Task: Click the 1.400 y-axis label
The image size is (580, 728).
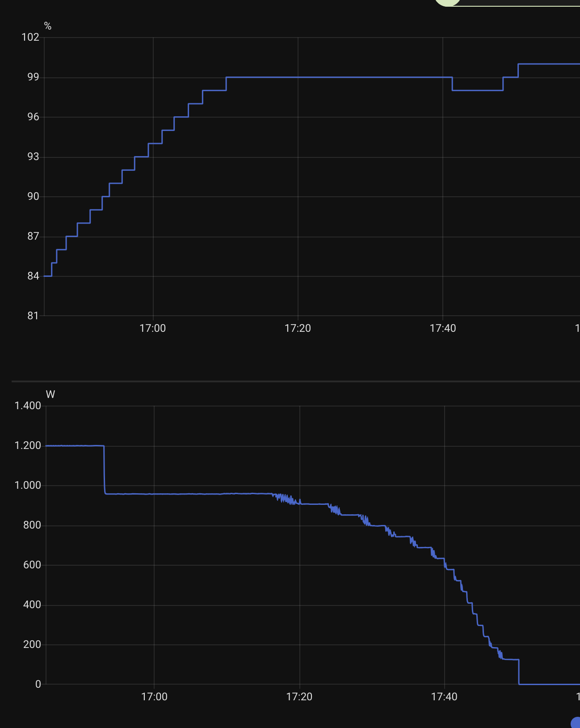Action: tap(28, 406)
